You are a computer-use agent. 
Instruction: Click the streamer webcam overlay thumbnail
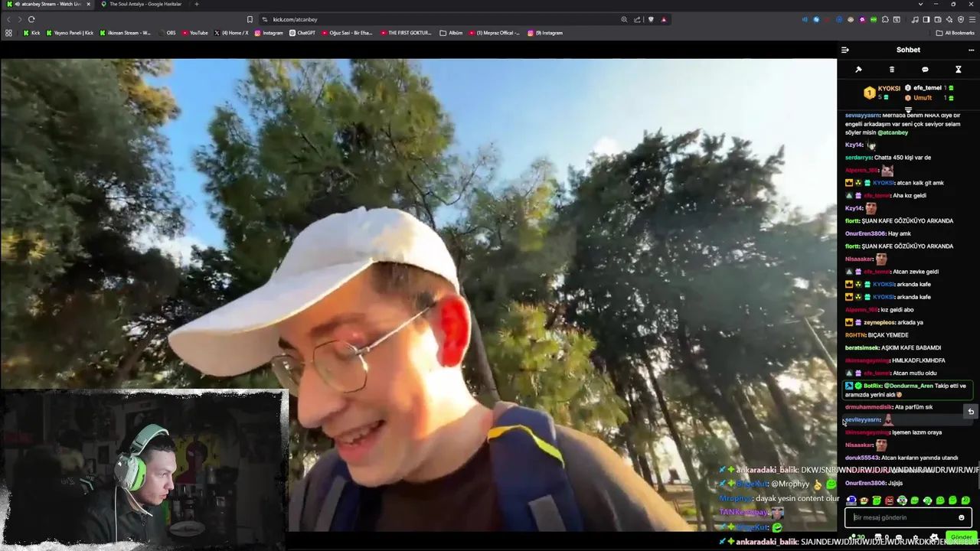[143, 468]
